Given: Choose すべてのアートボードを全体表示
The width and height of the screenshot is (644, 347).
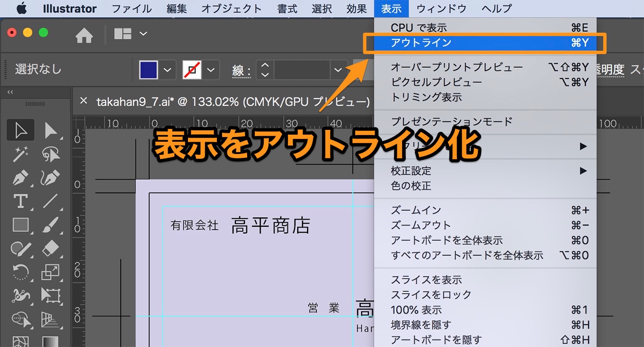Looking at the screenshot, I should pos(485,256).
